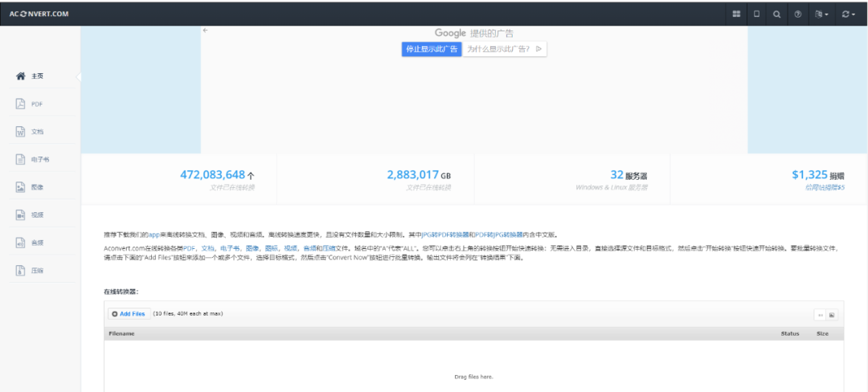
Task: Click the archive file icon in sidebar
Action: [x=20, y=271]
